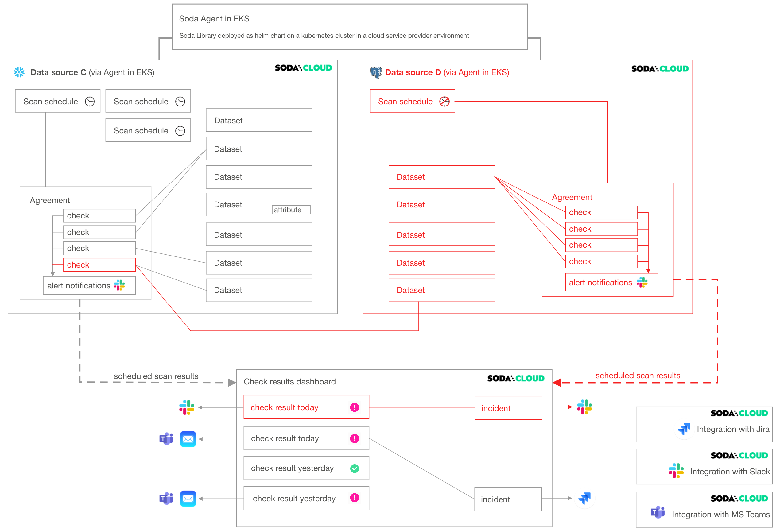Click the Slack icon in Integration with Slack card
Screen dimensions: 776x532
pyautogui.click(x=676, y=471)
